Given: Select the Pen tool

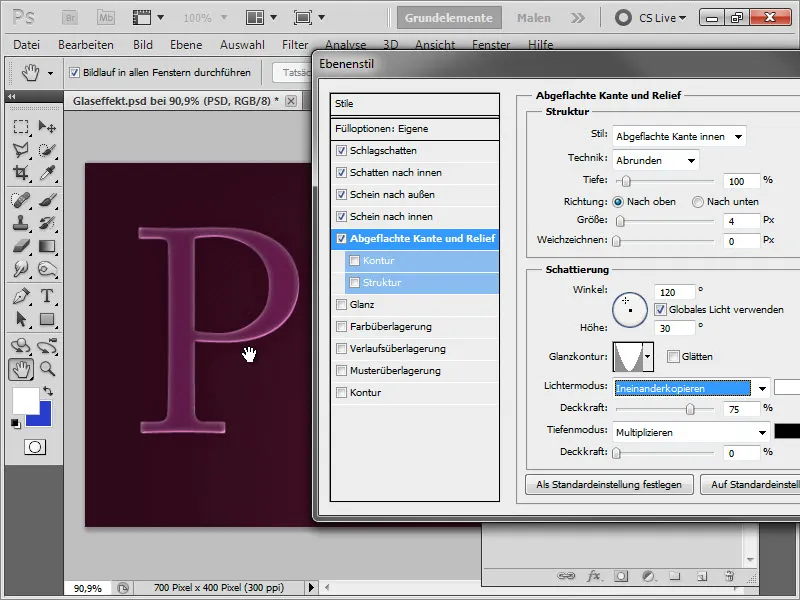Looking at the screenshot, I should [21, 295].
